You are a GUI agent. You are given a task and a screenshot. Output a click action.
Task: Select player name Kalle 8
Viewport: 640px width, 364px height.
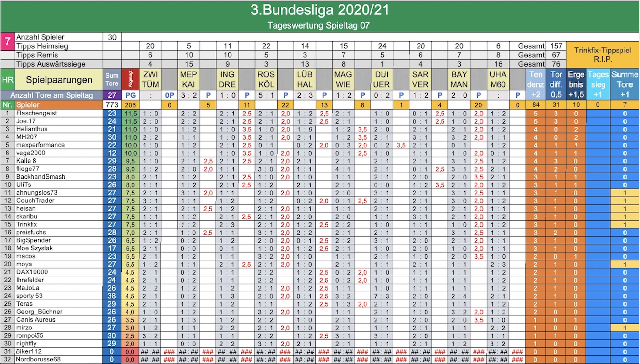coord(26,161)
